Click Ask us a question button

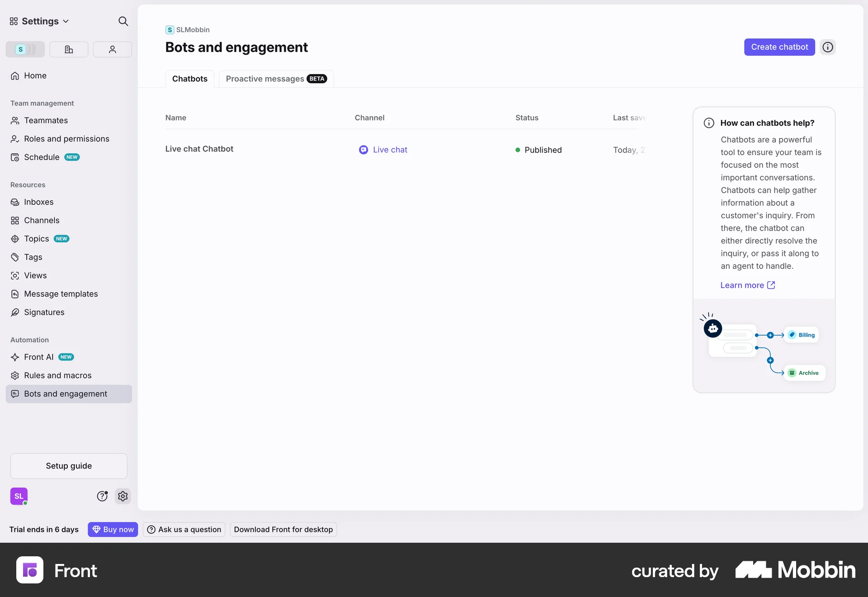pos(184,529)
